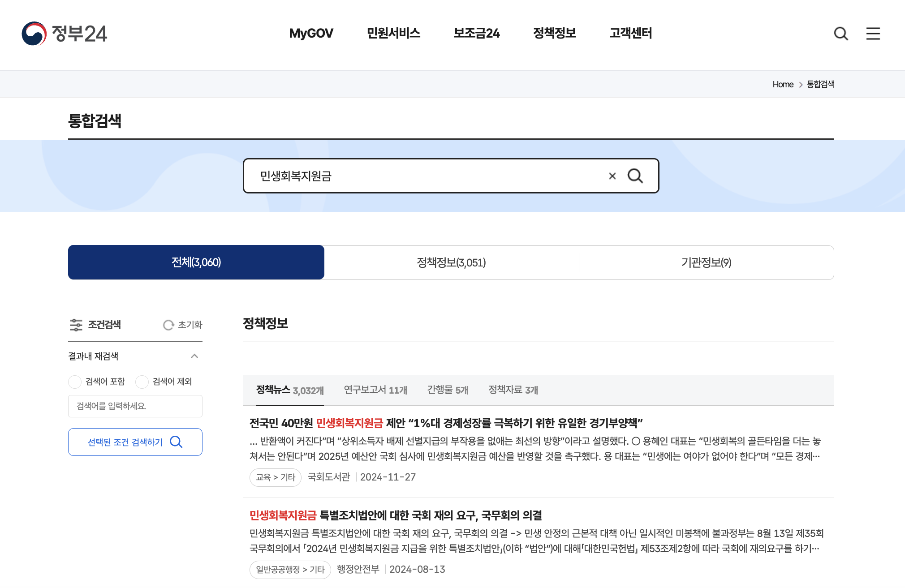Click the 국회도서관 source text
The height and width of the screenshot is (588, 905).
[x=328, y=477]
